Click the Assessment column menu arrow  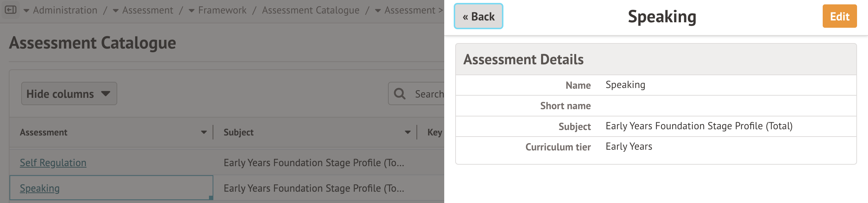(204, 132)
